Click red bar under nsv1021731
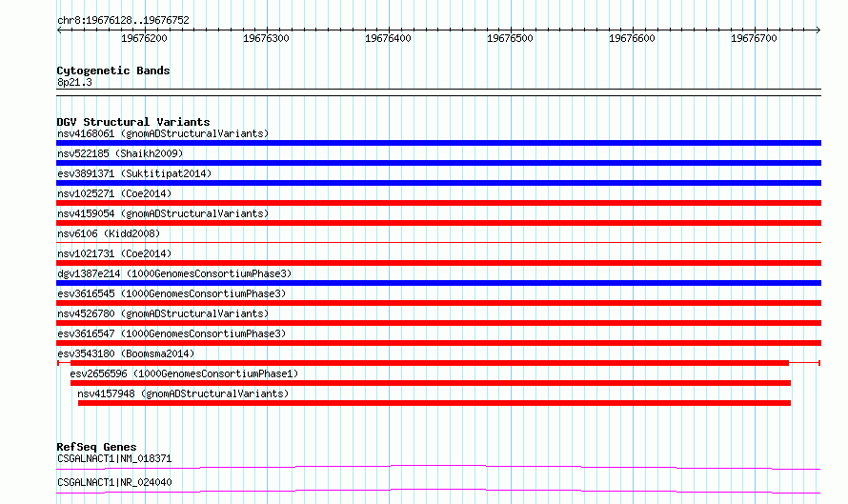The image size is (848, 504). 438,263
